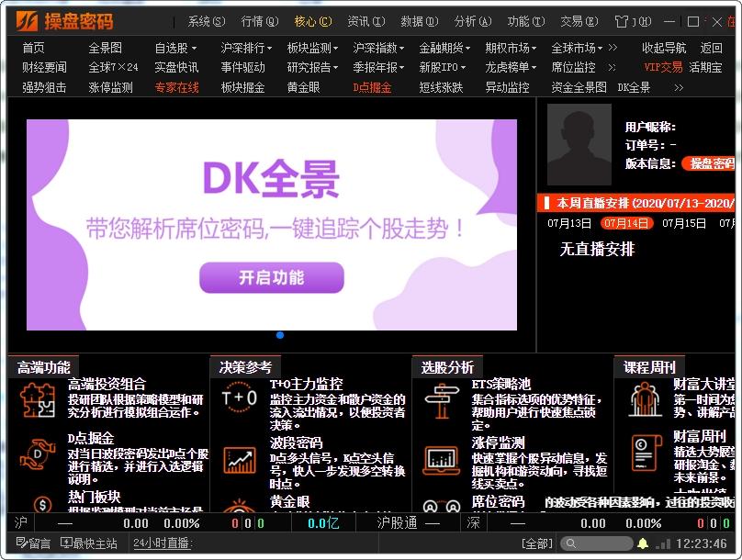
Task: Click the search box in status bar
Action: pyautogui.click(x=596, y=543)
